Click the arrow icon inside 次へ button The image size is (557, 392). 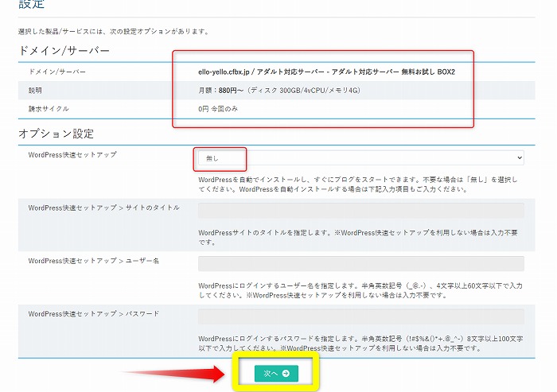click(x=286, y=373)
